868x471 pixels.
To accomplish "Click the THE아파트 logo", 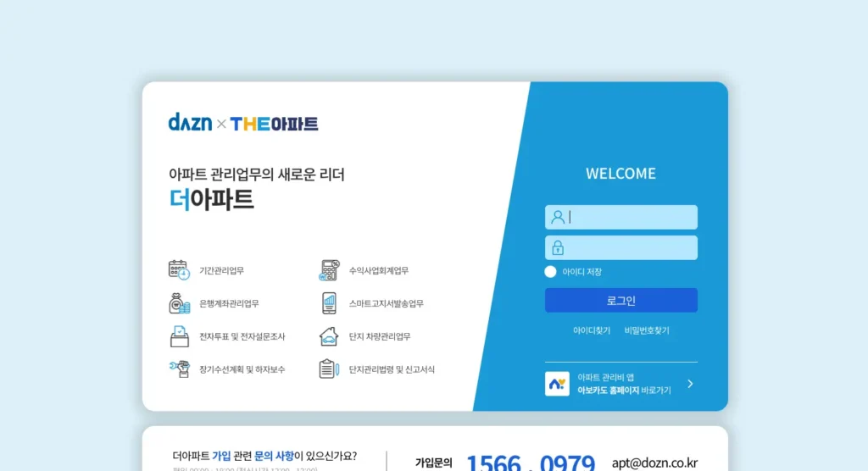I will (x=274, y=124).
